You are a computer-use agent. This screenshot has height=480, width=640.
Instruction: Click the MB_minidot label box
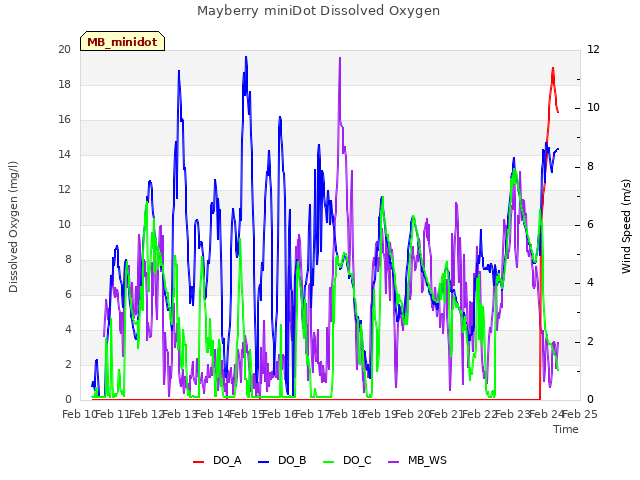coord(122,41)
